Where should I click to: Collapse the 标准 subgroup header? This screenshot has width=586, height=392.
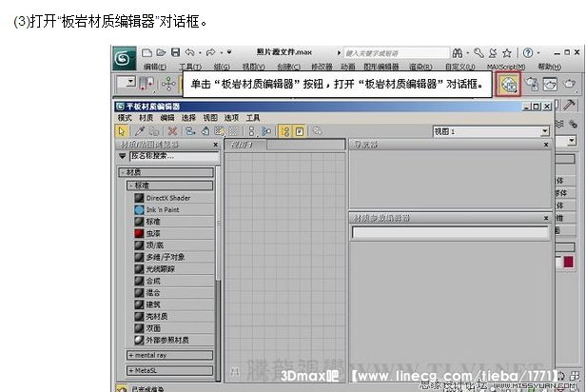(170, 185)
